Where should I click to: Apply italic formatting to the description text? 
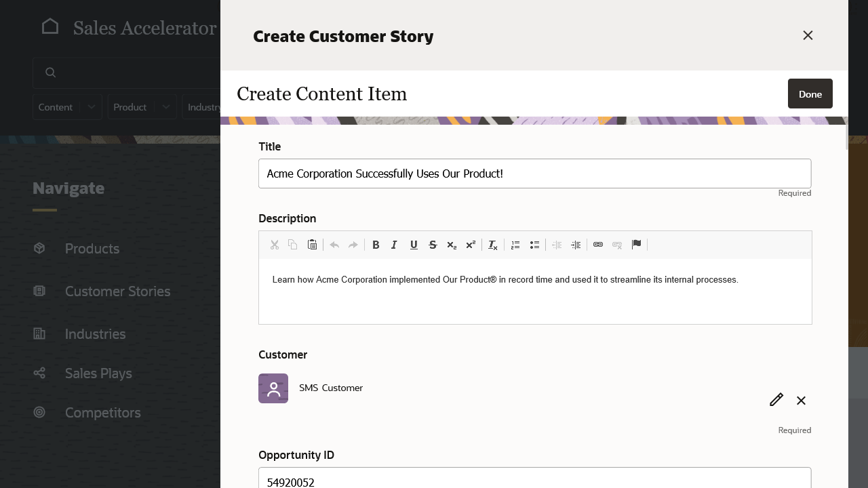click(x=394, y=245)
